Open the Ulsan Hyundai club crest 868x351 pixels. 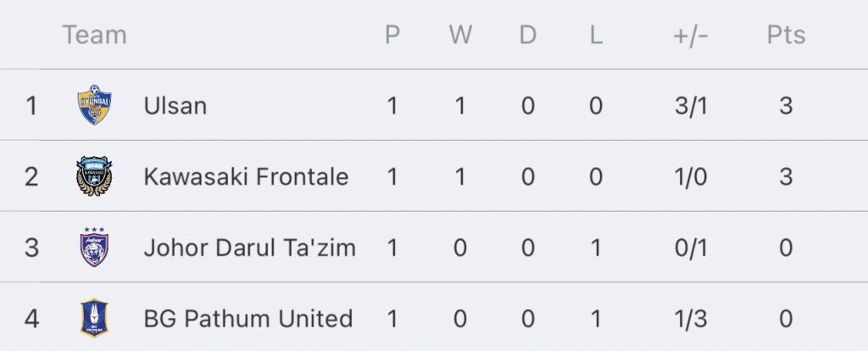(94, 104)
